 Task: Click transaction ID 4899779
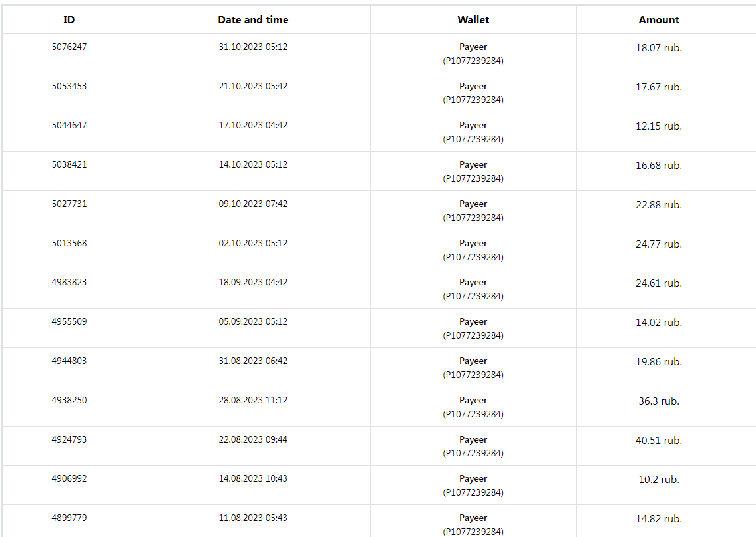69,518
